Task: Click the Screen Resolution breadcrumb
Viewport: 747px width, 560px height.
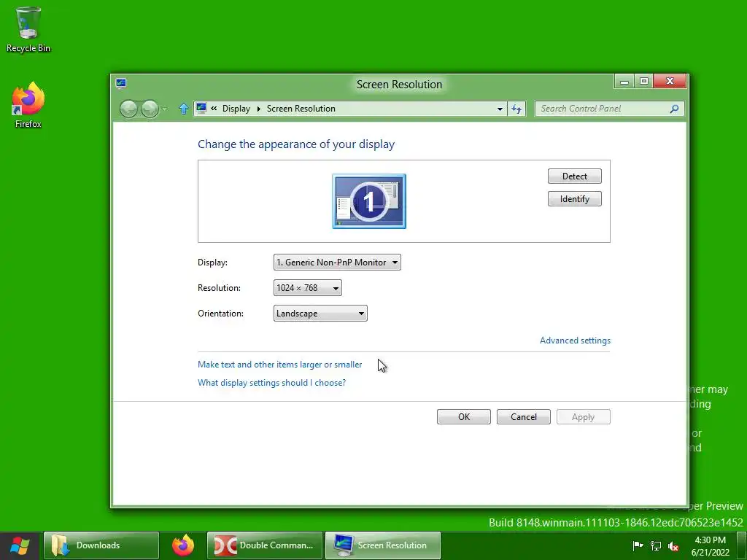Action: 301,109
